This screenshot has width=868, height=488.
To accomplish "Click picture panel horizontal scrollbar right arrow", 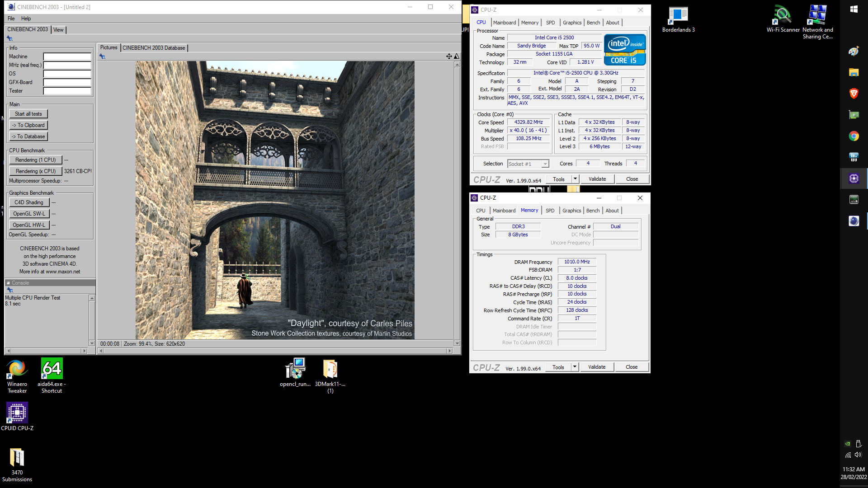I will (449, 351).
